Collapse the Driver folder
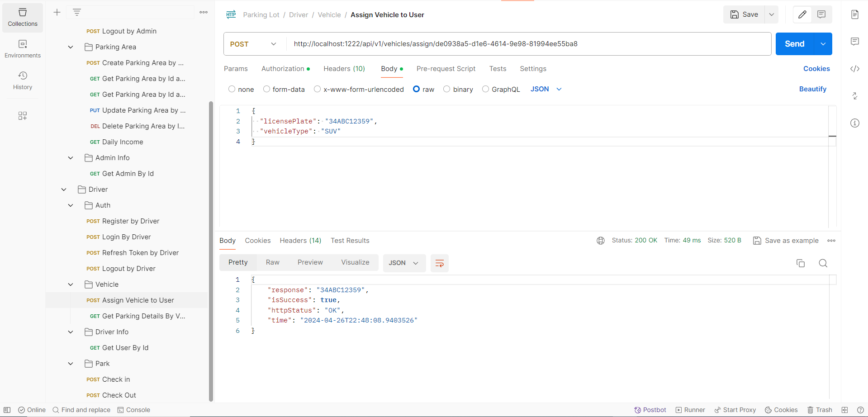The image size is (868, 417). 64,190
